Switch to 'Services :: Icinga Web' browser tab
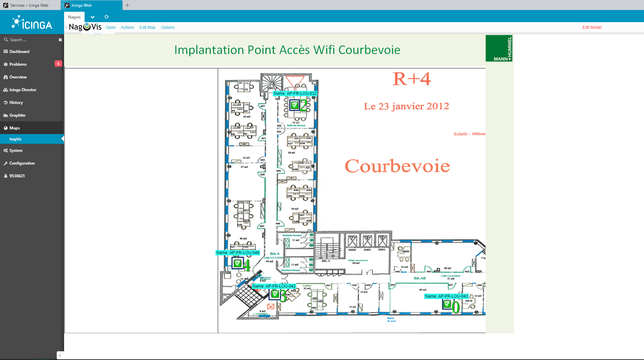 (x=30, y=5)
